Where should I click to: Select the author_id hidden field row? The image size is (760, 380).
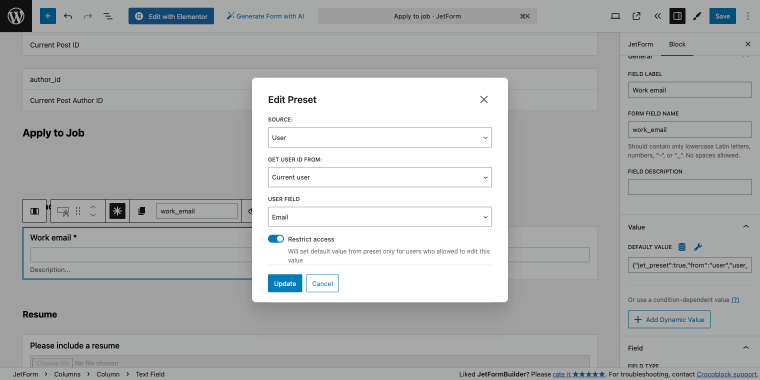point(310,79)
